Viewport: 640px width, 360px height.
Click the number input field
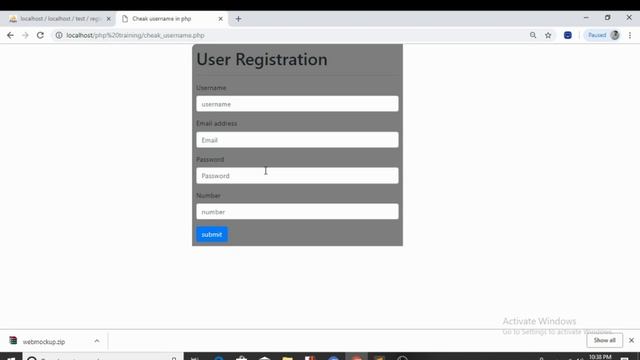[297, 211]
